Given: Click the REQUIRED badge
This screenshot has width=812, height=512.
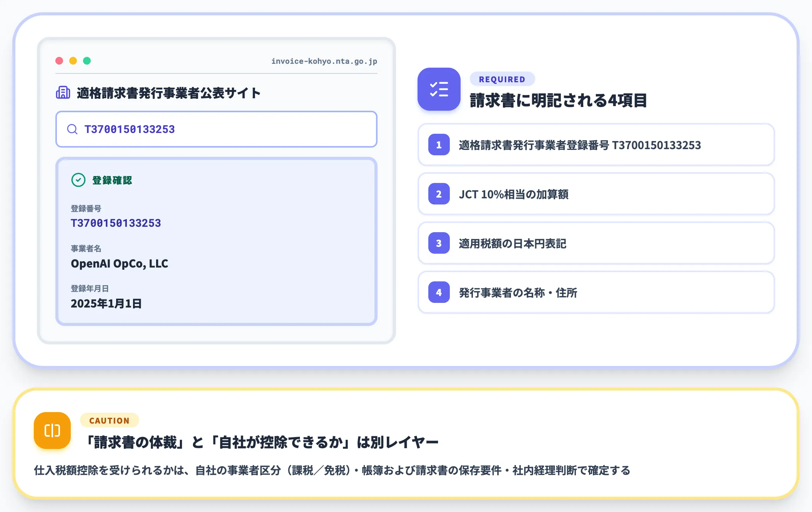Looking at the screenshot, I should tap(502, 79).
